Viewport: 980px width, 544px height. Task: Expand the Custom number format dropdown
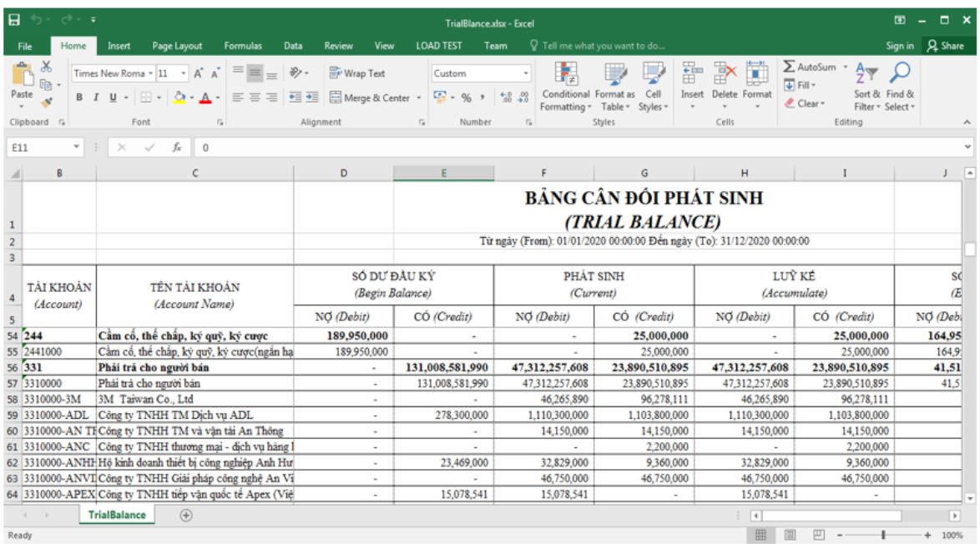[526, 73]
